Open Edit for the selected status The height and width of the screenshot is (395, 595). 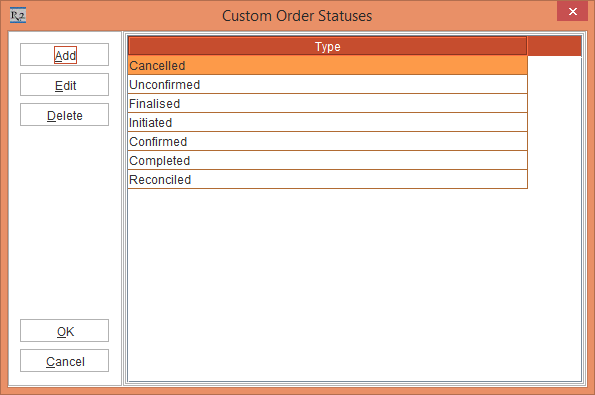pyautogui.click(x=65, y=85)
